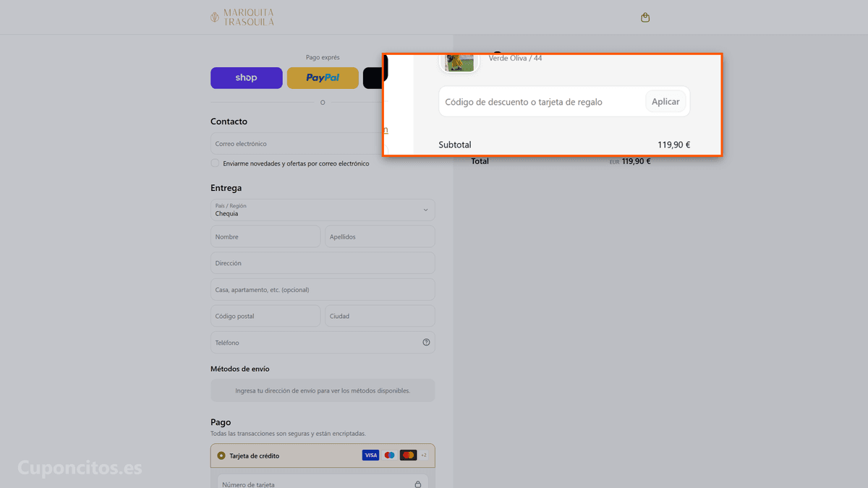Open the phone field help question icon
Screen dimensions: 868x488
426,343
